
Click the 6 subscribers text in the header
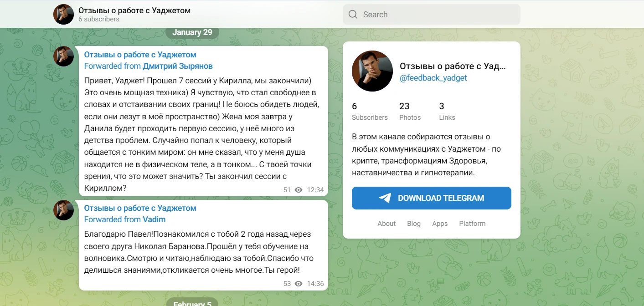click(x=99, y=20)
